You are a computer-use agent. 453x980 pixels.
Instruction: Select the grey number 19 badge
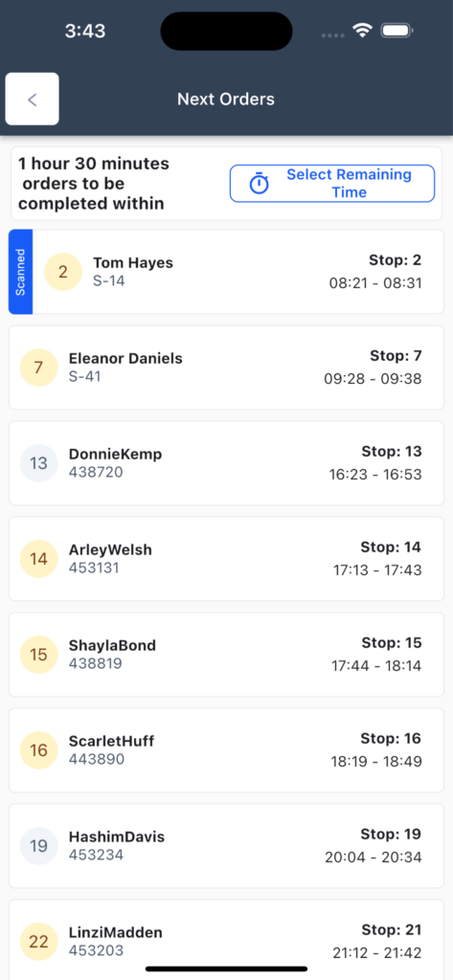click(39, 846)
